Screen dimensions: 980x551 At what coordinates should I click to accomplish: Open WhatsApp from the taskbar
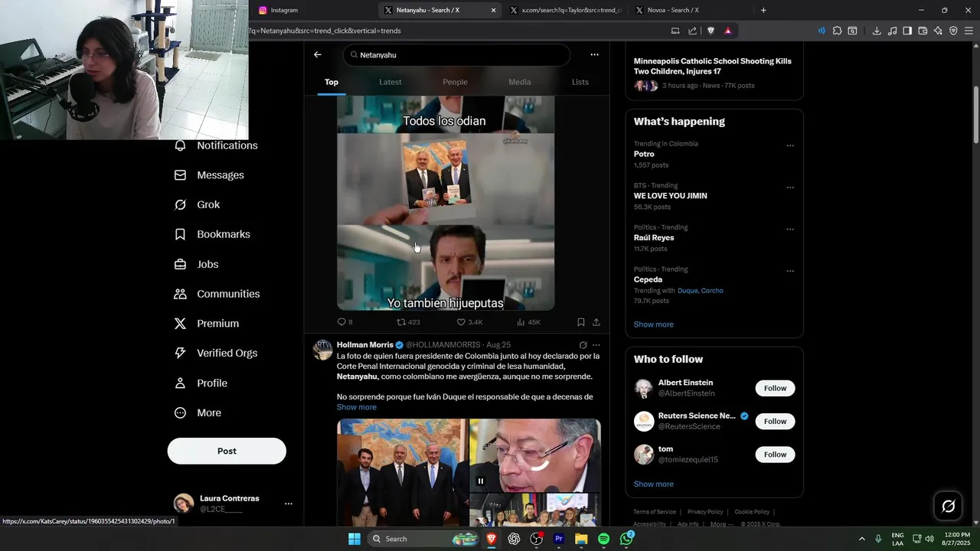626,539
